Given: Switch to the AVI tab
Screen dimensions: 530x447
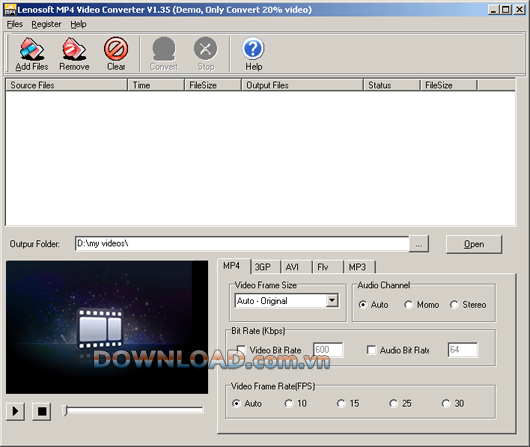Looking at the screenshot, I should (x=295, y=267).
